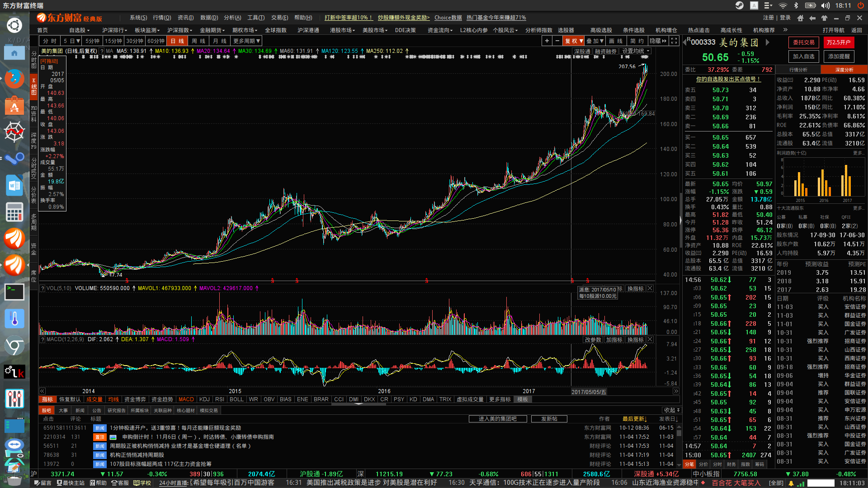Click chart timeline scroll left arrow
Image resolution: width=868 pixels, height=488 pixels.
pyautogui.click(x=42, y=391)
